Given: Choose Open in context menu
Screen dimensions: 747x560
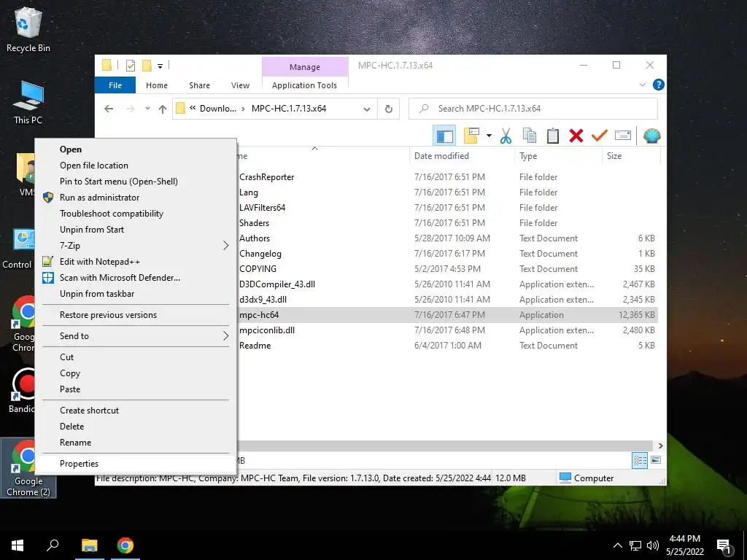Looking at the screenshot, I should 136,149.
